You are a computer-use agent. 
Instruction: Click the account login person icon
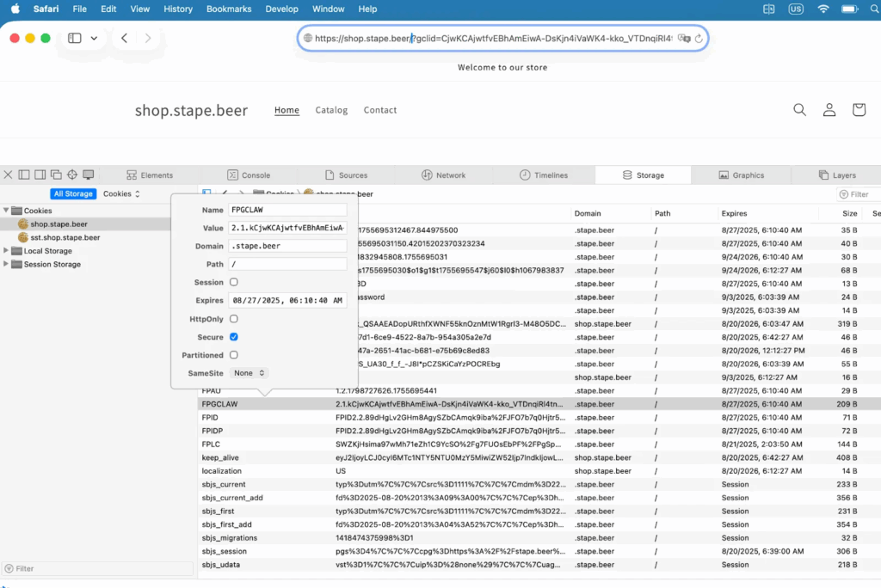pyautogui.click(x=829, y=110)
